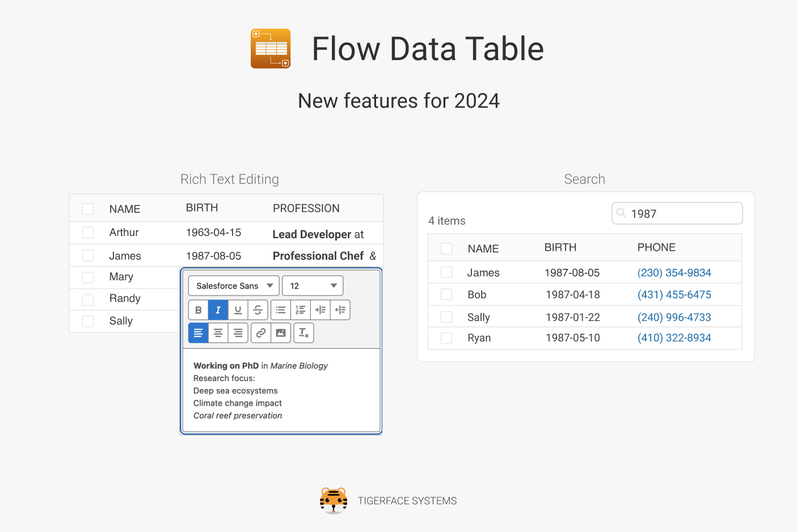Click Ryan's phone link (410) 322-8934
This screenshot has height=532, width=797.
(674, 338)
